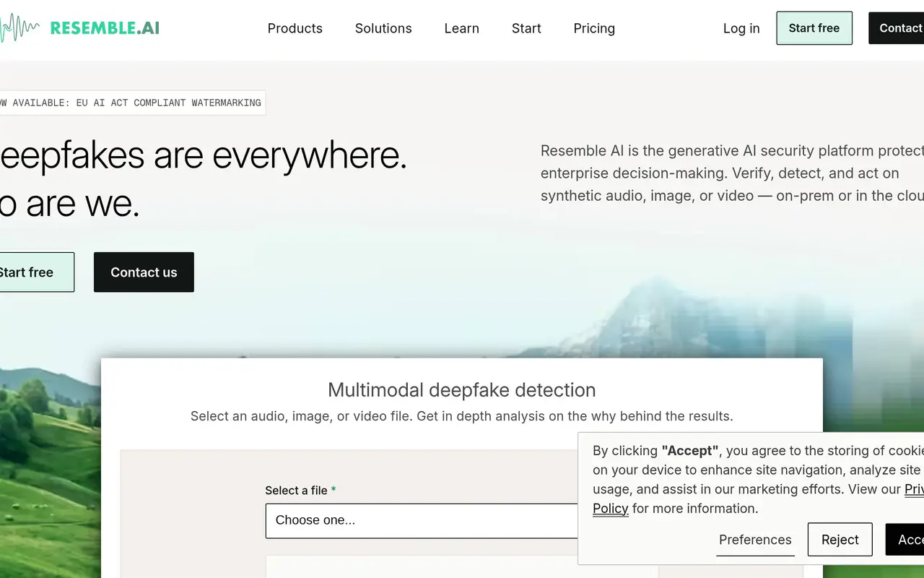
Task: Click the hero Contact us button
Action: click(144, 272)
